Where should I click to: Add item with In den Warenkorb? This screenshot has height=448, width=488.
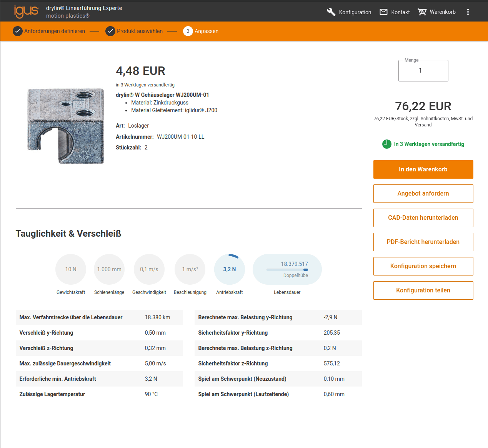423,169
